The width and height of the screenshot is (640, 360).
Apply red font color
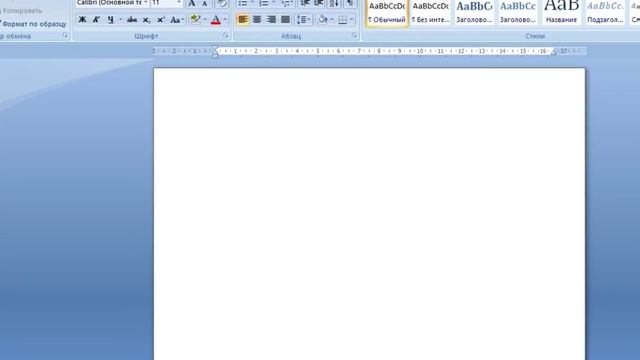click(x=216, y=20)
